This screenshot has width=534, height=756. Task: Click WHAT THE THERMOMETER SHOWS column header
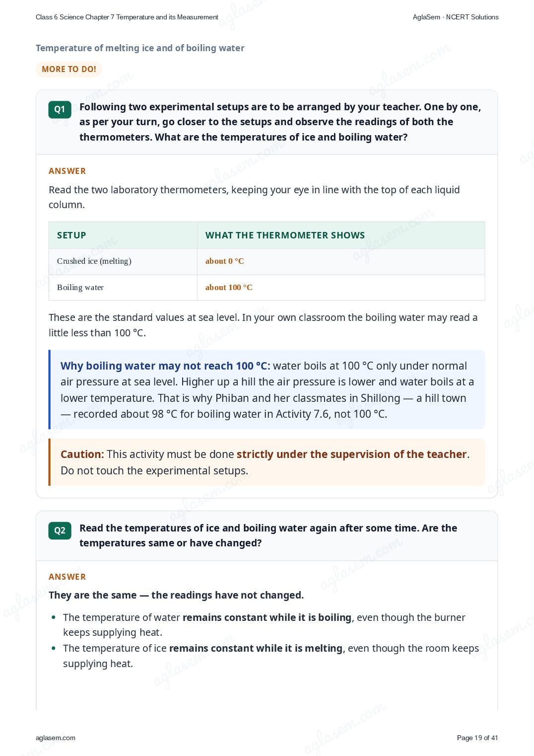coord(285,235)
